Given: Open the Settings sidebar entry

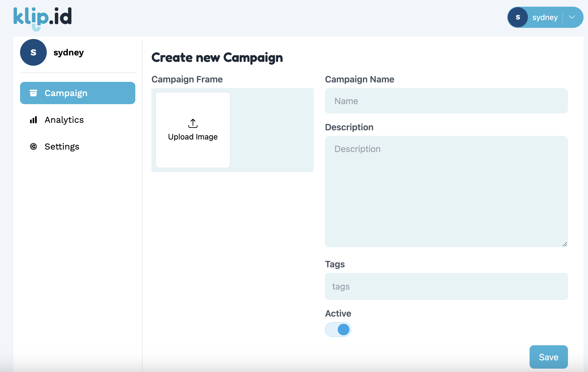Looking at the screenshot, I should (x=62, y=146).
